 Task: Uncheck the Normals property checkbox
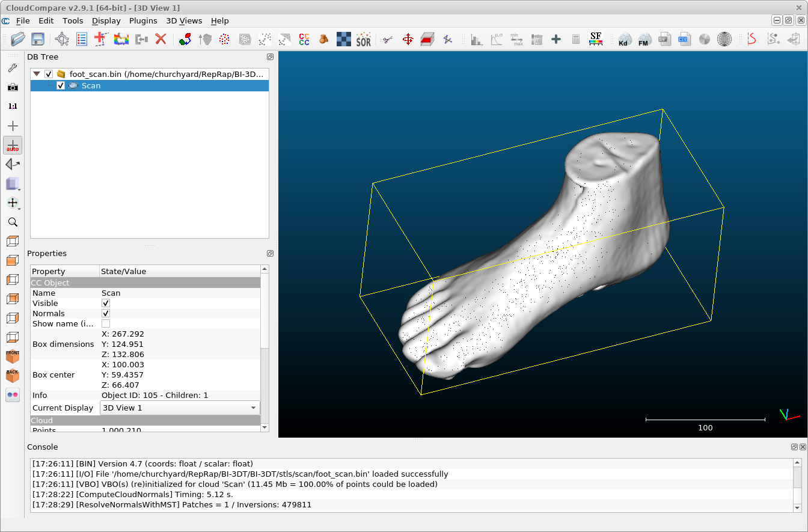tap(106, 314)
